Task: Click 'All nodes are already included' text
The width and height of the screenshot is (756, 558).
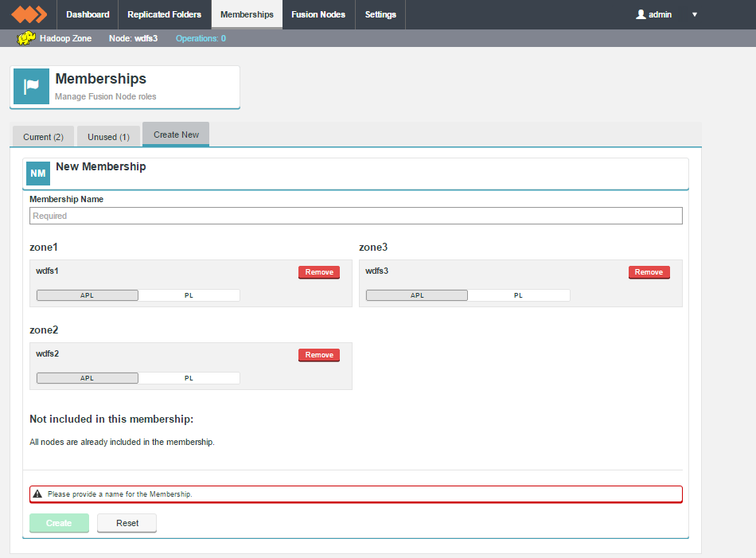Action: coord(122,442)
